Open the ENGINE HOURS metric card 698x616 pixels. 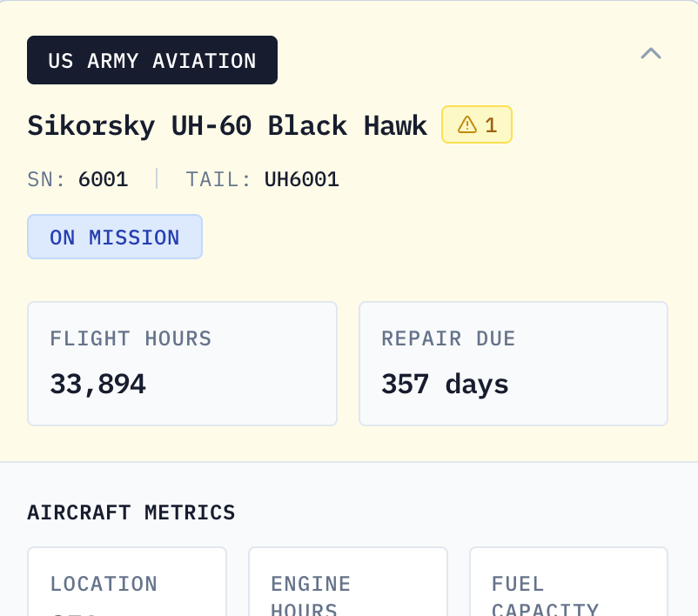pyautogui.click(x=348, y=581)
